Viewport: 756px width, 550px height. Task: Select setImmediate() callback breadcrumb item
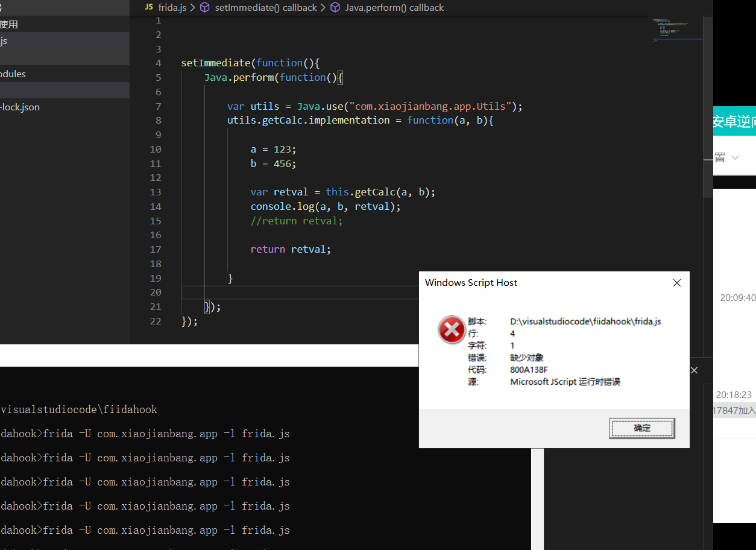click(x=266, y=7)
